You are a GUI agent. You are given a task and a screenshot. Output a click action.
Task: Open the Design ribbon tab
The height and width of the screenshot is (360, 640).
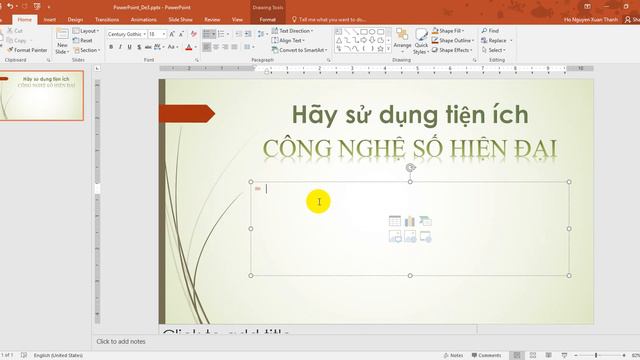[x=75, y=19]
